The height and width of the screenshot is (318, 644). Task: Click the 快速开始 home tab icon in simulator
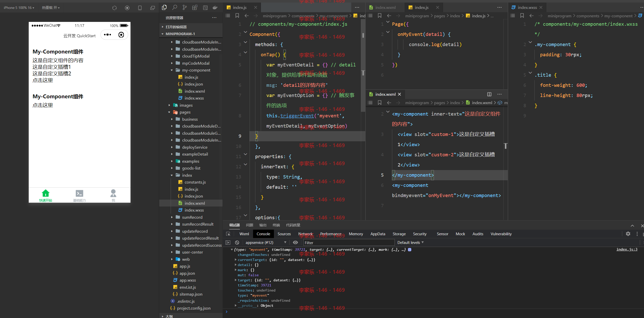coord(46,193)
